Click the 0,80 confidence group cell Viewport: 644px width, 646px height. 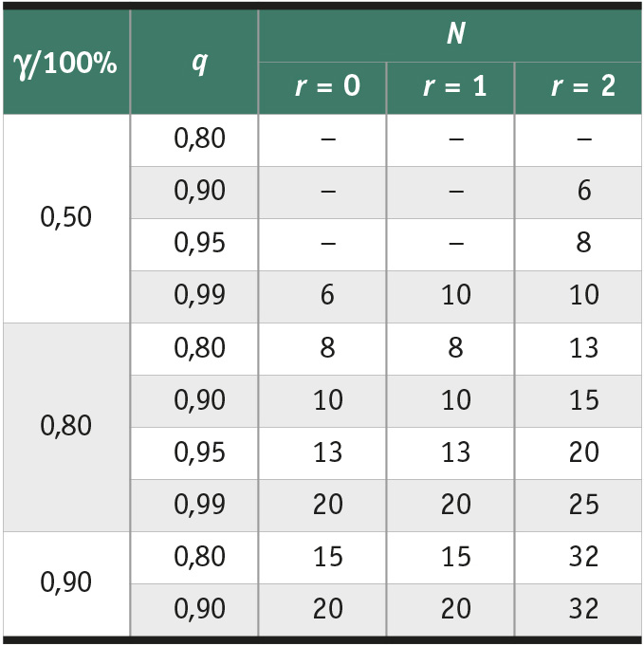pos(66,427)
